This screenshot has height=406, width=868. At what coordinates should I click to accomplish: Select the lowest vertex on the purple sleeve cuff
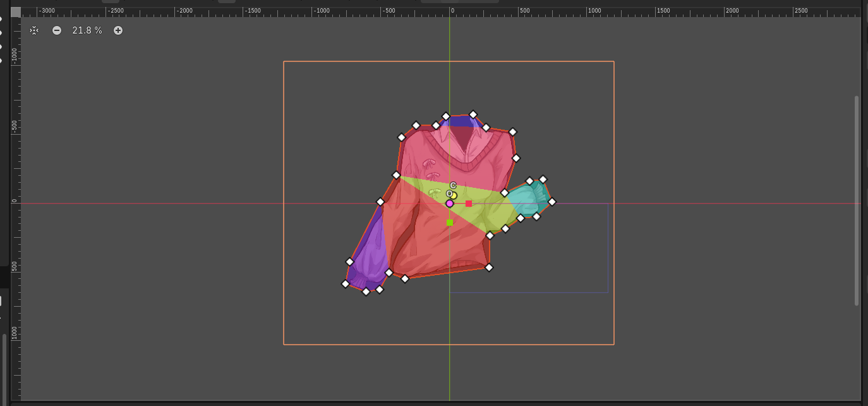[x=366, y=292]
